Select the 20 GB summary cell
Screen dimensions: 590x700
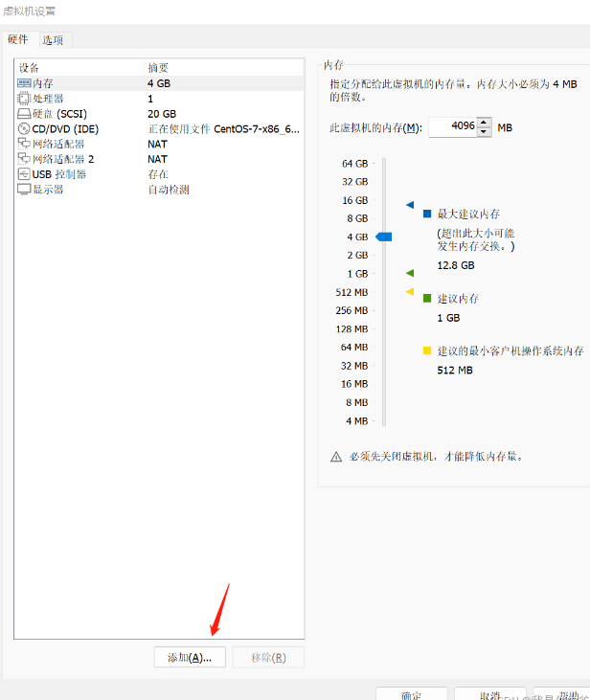point(162,114)
